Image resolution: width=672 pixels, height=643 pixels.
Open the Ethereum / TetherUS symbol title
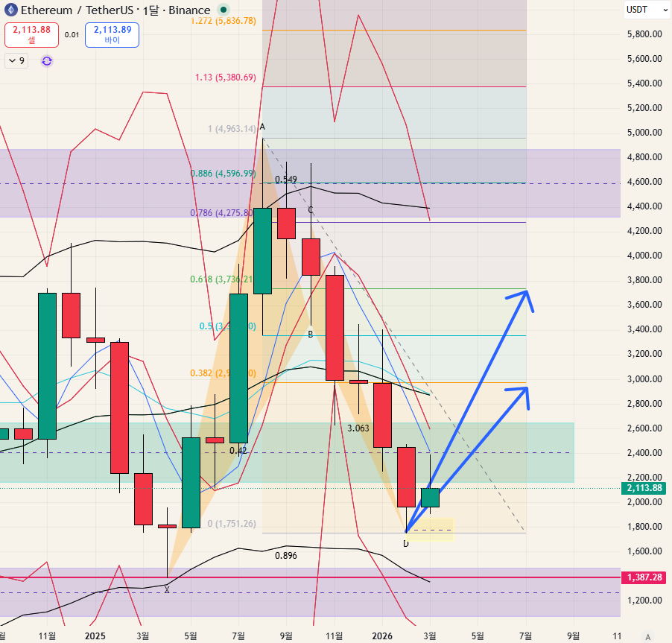(x=115, y=10)
